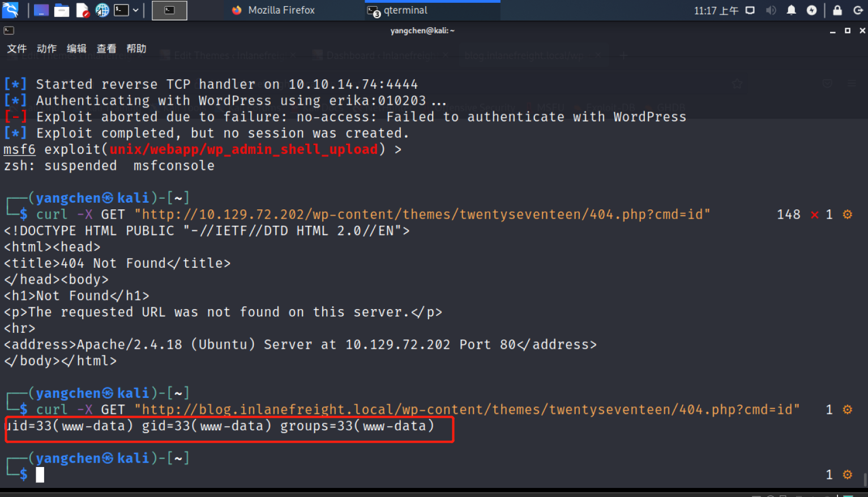Image resolution: width=868 pixels, height=497 pixels.
Task: Click the uid=33(www-data) output line
Action: click(219, 426)
